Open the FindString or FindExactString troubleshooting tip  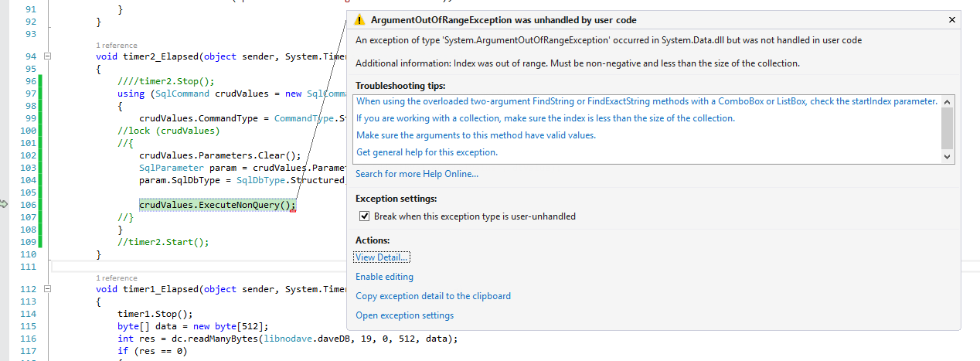point(646,101)
